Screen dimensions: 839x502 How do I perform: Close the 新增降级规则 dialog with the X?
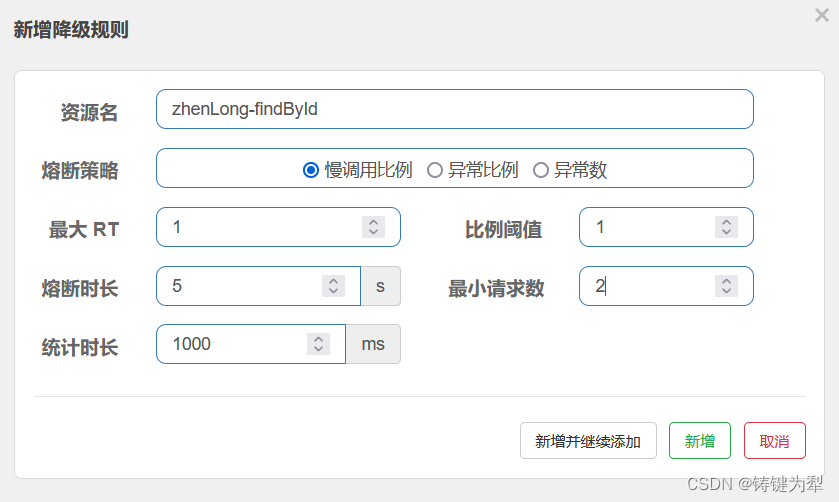822,15
